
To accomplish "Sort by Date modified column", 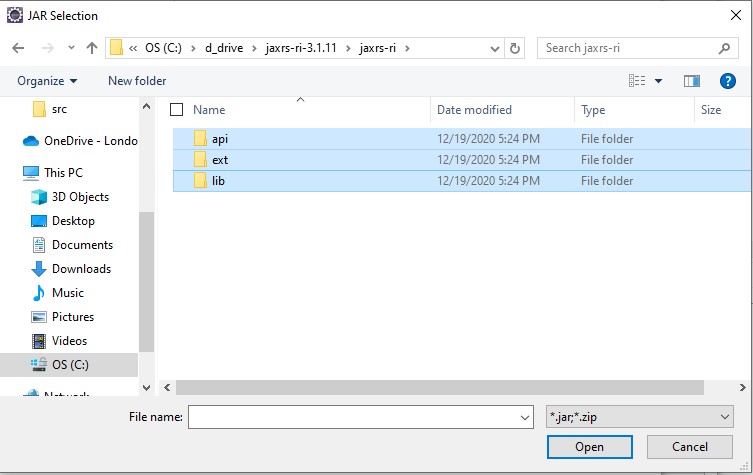I will [x=474, y=110].
